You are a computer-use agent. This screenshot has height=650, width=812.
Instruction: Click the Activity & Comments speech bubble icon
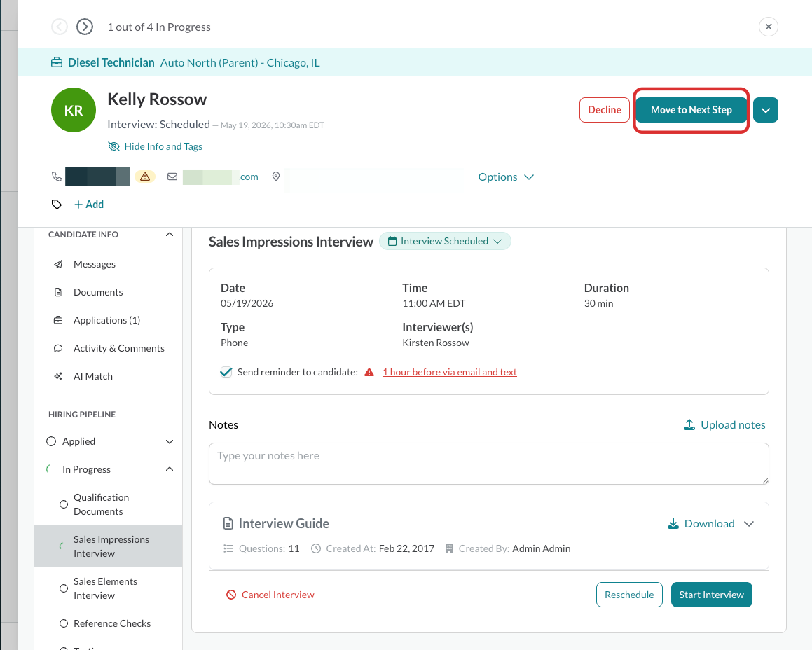(59, 348)
